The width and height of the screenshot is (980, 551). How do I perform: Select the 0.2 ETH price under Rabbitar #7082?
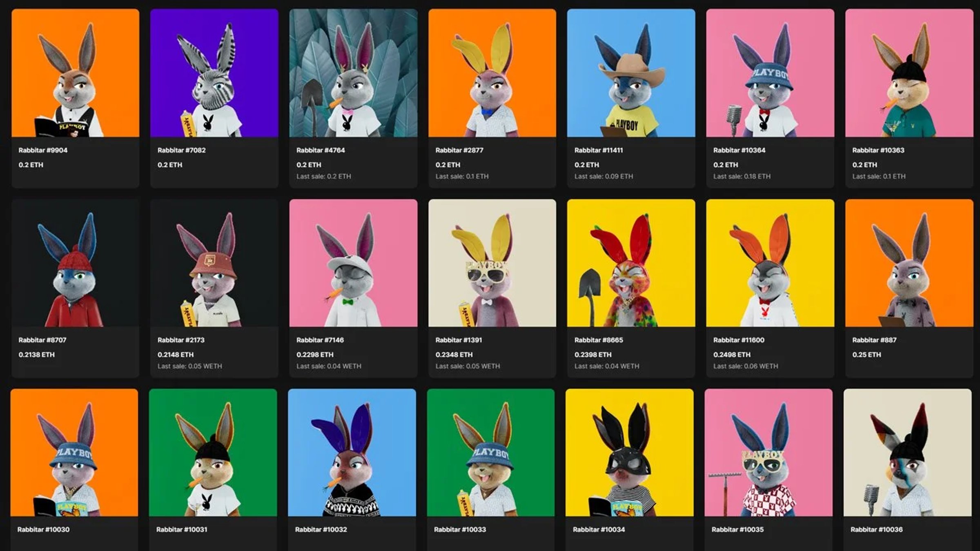click(170, 165)
